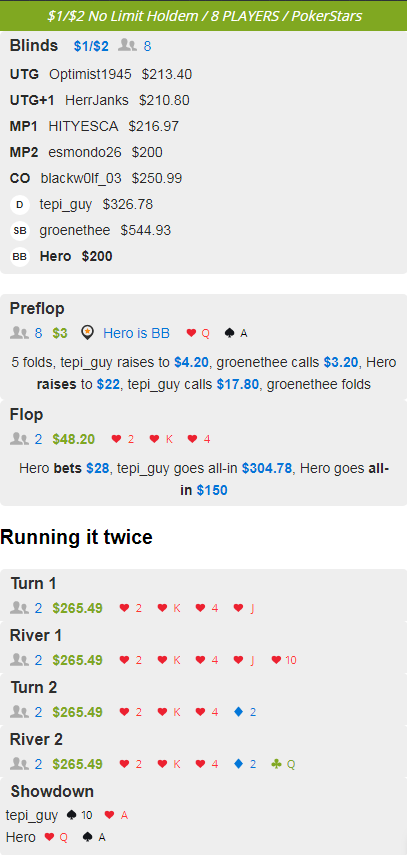Click player name Optimist1945
Image resolution: width=407 pixels, height=855 pixels.
90,75
